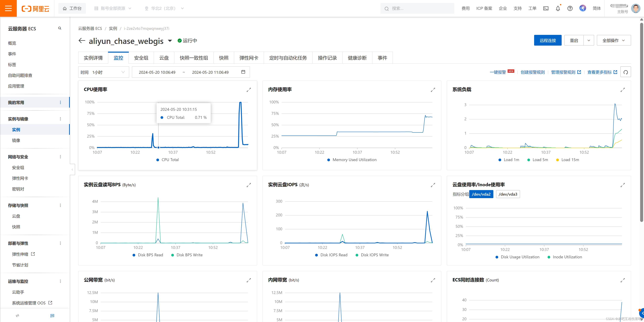Expand the CPU使用率 chart to fullscreen
The width and height of the screenshot is (644, 322).
coord(249,90)
